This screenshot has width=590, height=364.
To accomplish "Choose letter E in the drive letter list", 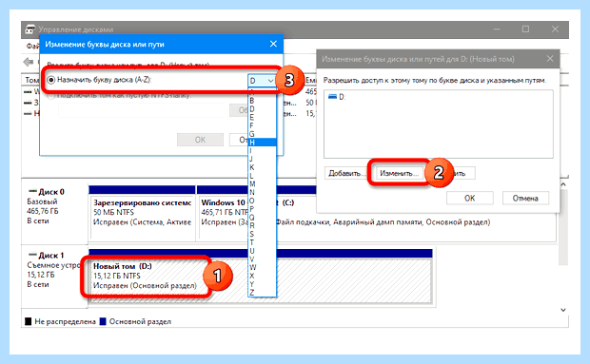I will (x=262, y=117).
